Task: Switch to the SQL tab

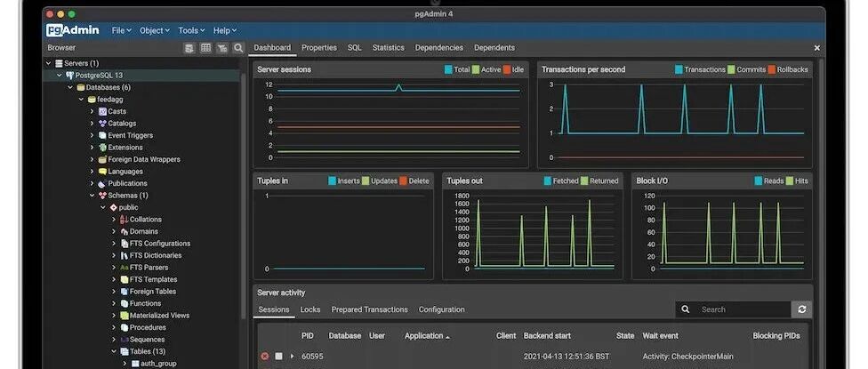Action: tap(354, 48)
